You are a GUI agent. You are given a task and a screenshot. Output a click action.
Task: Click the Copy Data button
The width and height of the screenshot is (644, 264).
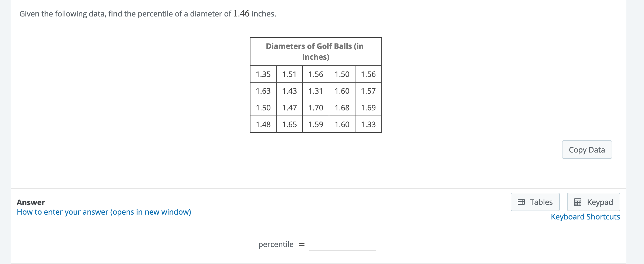pos(587,150)
